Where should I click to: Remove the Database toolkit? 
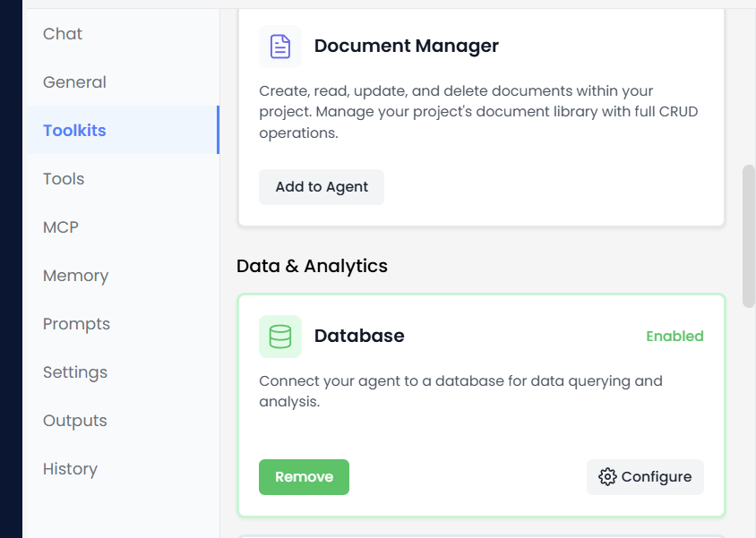[304, 477]
